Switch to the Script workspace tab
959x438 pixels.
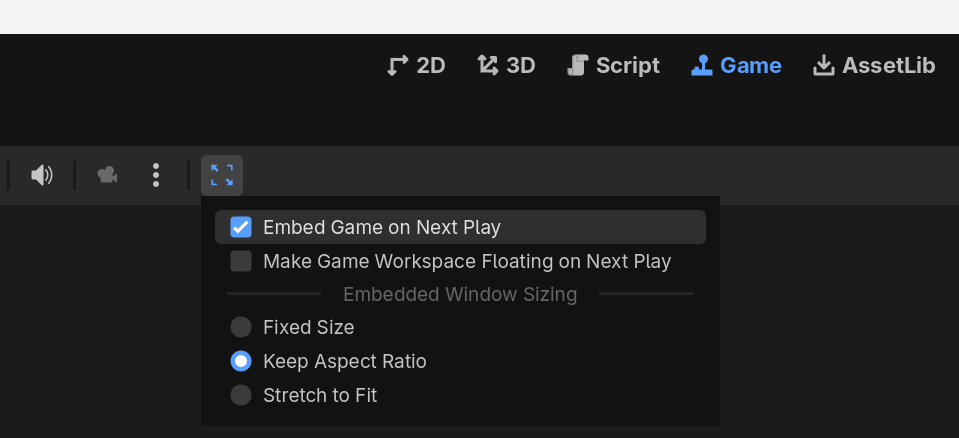coord(627,66)
